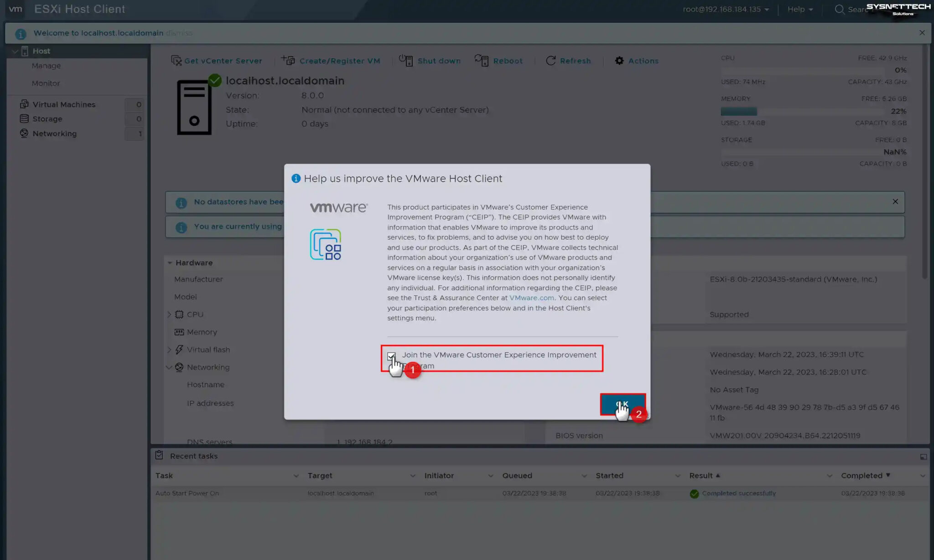Open the Actions gear icon
The height and width of the screenshot is (560, 934).
(x=619, y=61)
